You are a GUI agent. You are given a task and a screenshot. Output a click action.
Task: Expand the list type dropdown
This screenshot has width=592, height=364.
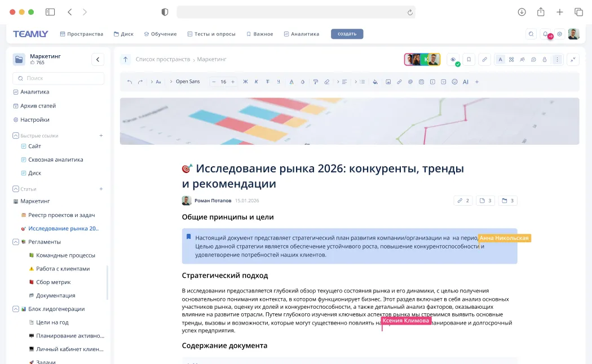coord(360,82)
